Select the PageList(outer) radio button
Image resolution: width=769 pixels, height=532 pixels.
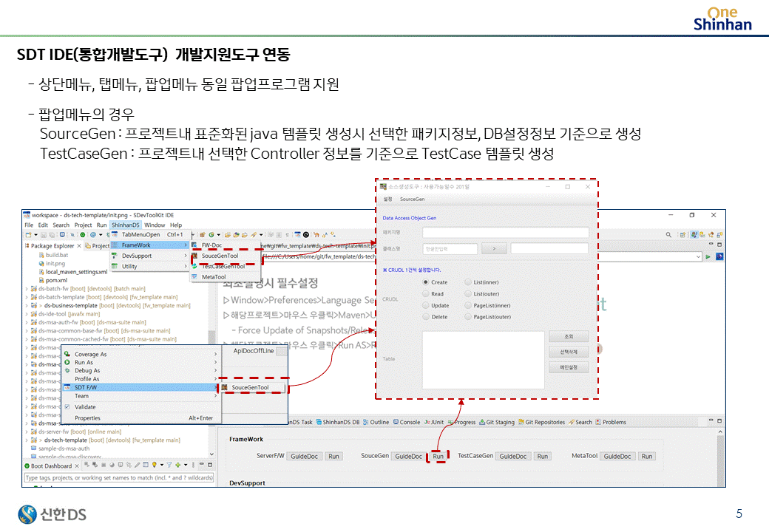pyautogui.click(x=468, y=317)
